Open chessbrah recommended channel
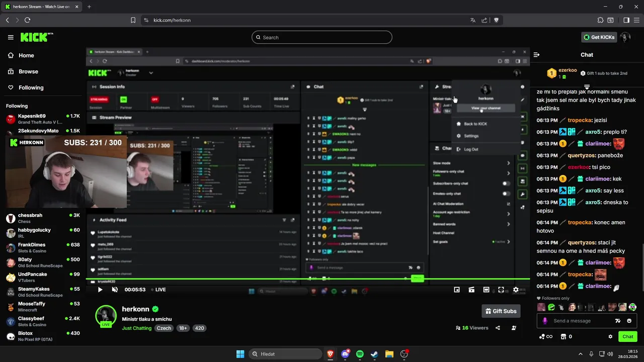 (x=43, y=218)
